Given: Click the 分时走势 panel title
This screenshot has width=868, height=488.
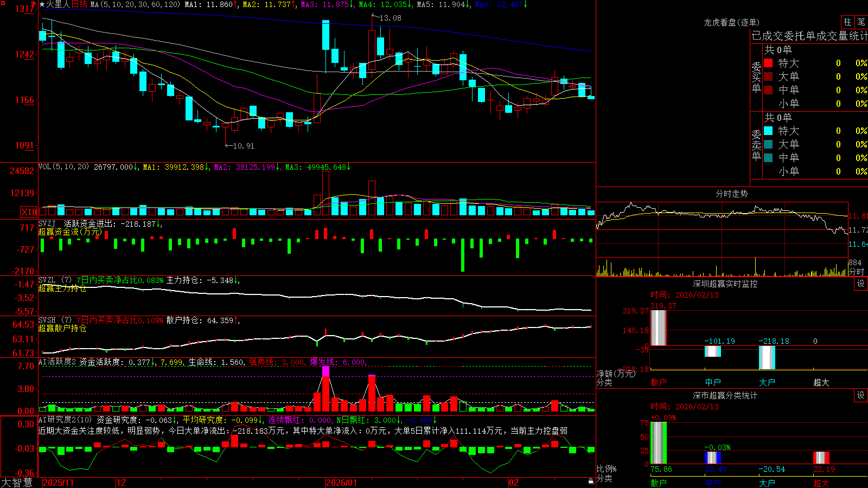Looking at the screenshot, I should [731, 194].
